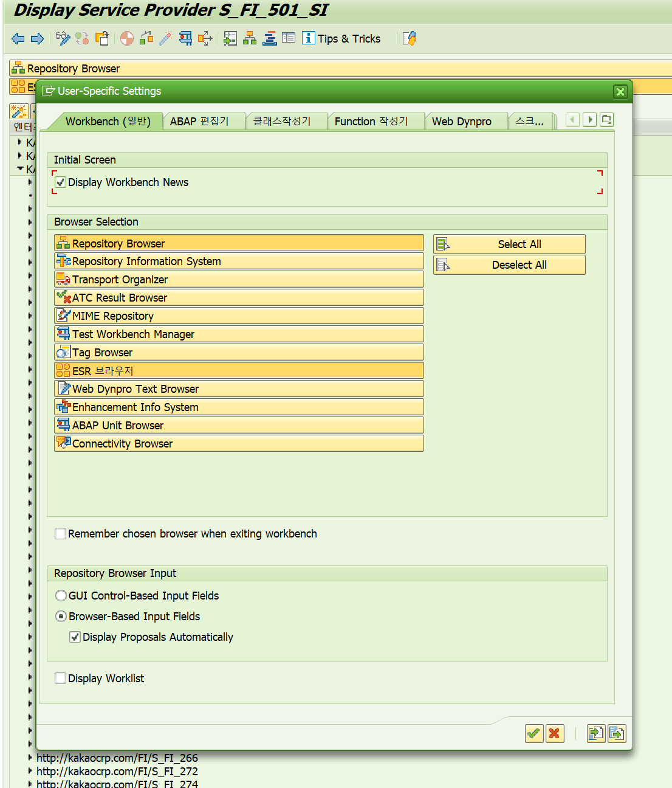Click the wizard wand icon above the tree

(19, 112)
